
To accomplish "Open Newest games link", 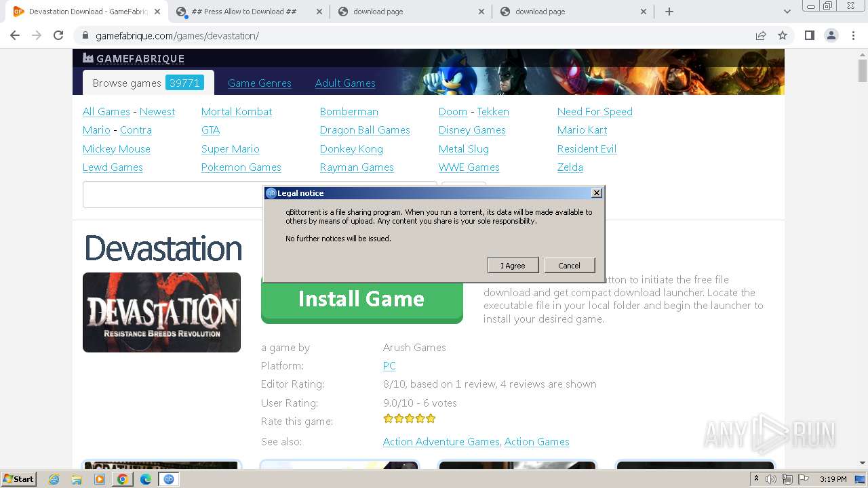I will [x=157, y=112].
